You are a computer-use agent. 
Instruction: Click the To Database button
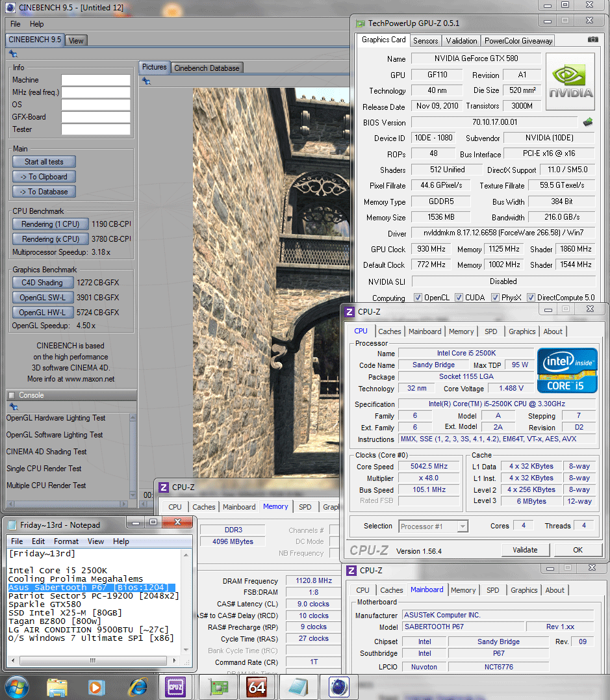[44, 192]
